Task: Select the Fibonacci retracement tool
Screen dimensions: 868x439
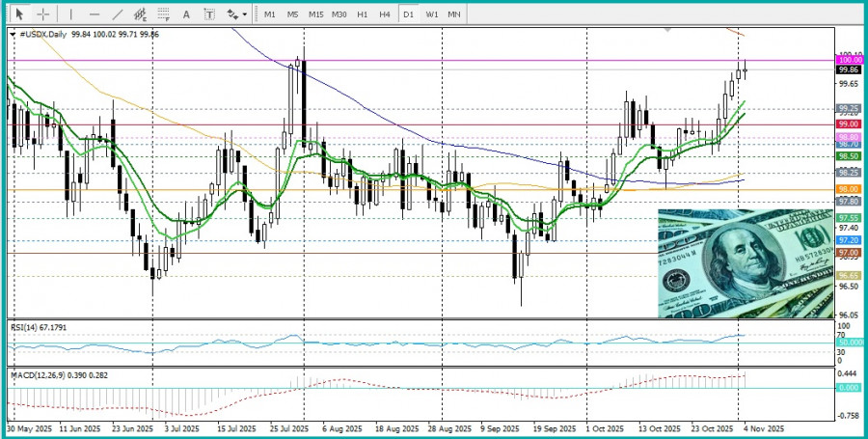Action: click(163, 14)
